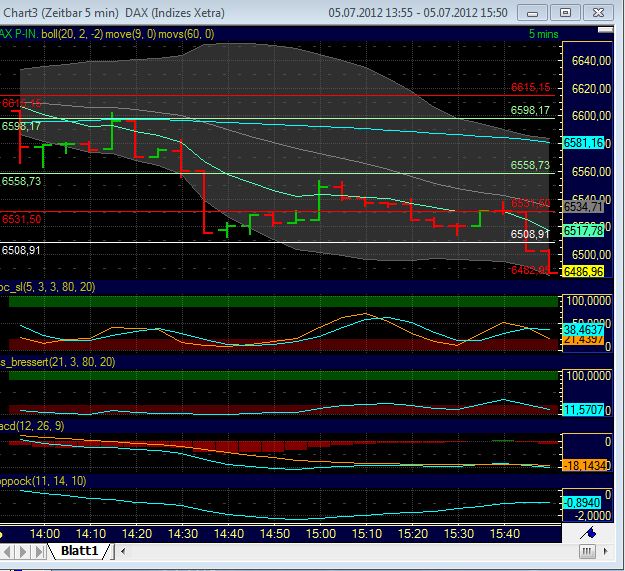Click the 15:40 time axis label
The width and height of the screenshot is (625, 571).
(505, 534)
